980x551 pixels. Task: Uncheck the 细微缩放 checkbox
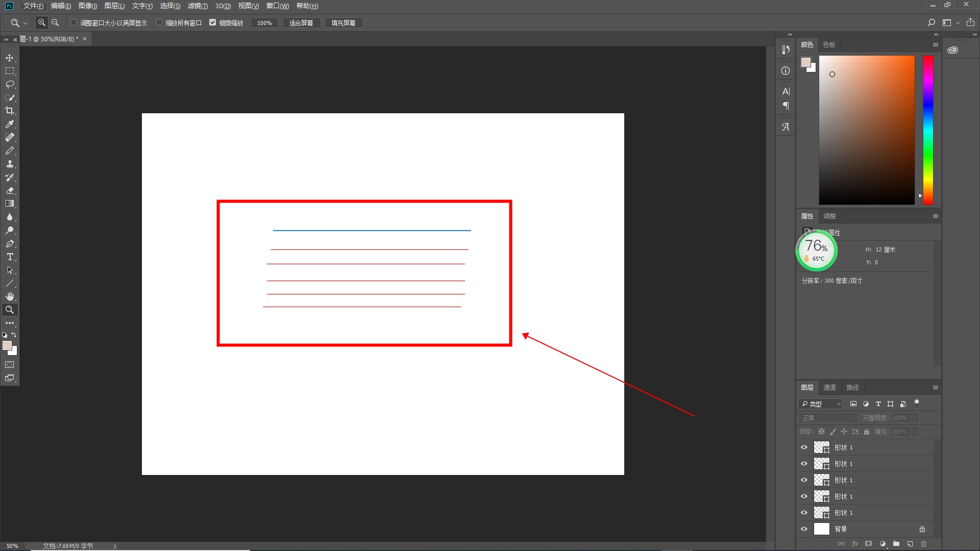click(213, 22)
